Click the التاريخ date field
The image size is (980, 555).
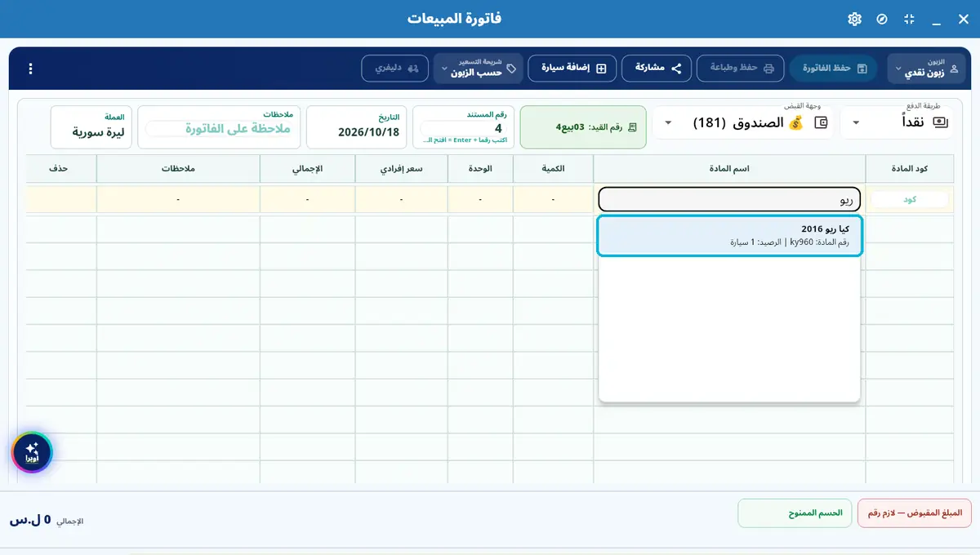click(357, 127)
